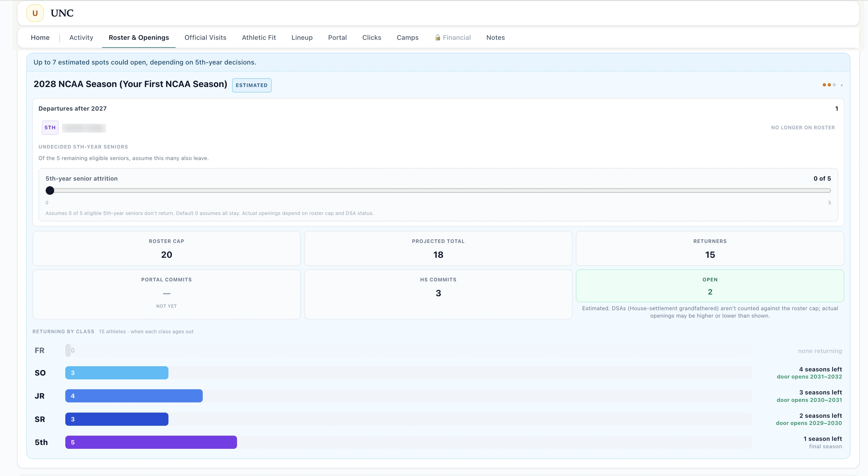Open the locked Financial tab
This screenshot has width=868, height=476.
(453, 37)
